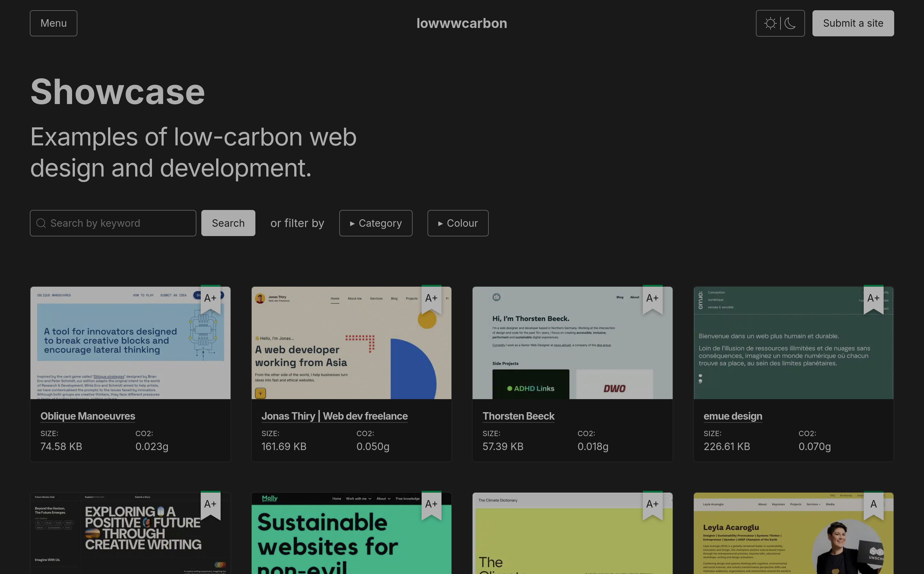
Task: Open the Menu
Action: point(53,23)
